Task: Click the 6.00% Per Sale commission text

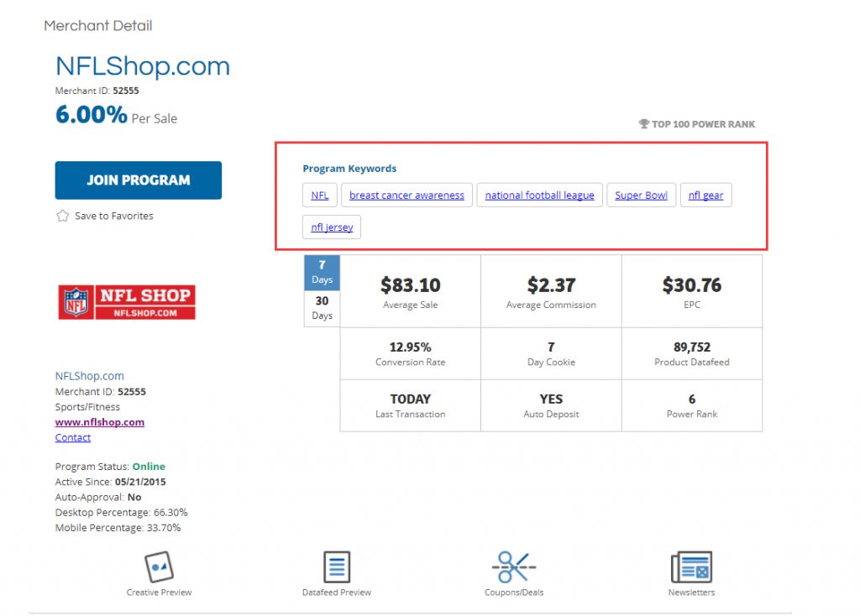Action: (x=116, y=115)
